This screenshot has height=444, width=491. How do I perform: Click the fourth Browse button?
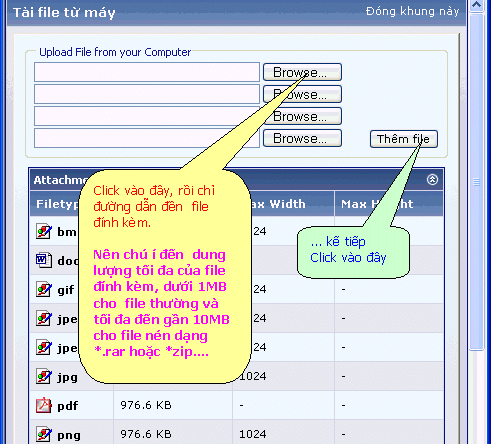tap(302, 138)
